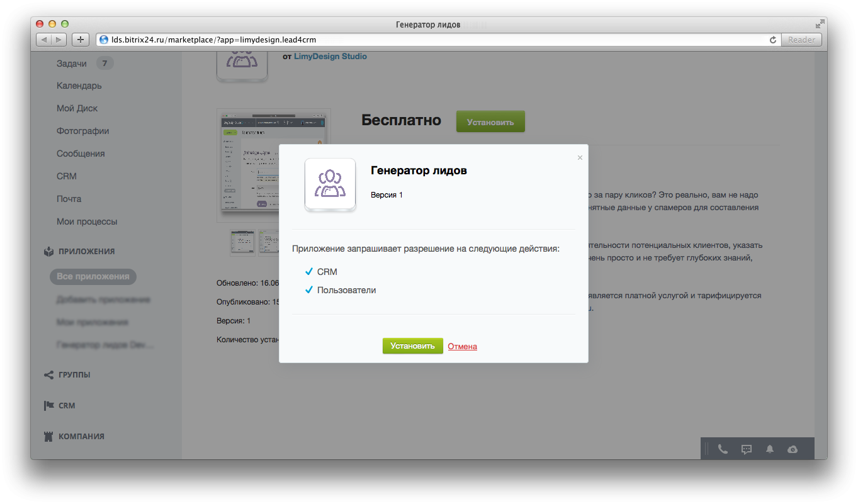Select Все приложения in the sidebar
This screenshot has width=858, height=504.
[93, 276]
